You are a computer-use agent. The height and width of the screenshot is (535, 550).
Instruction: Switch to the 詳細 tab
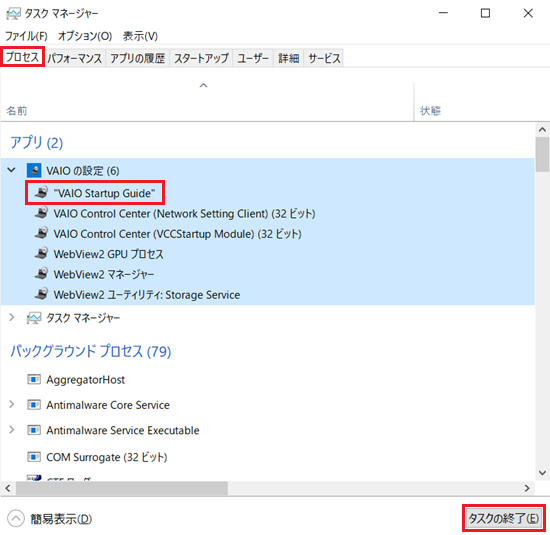(x=289, y=58)
